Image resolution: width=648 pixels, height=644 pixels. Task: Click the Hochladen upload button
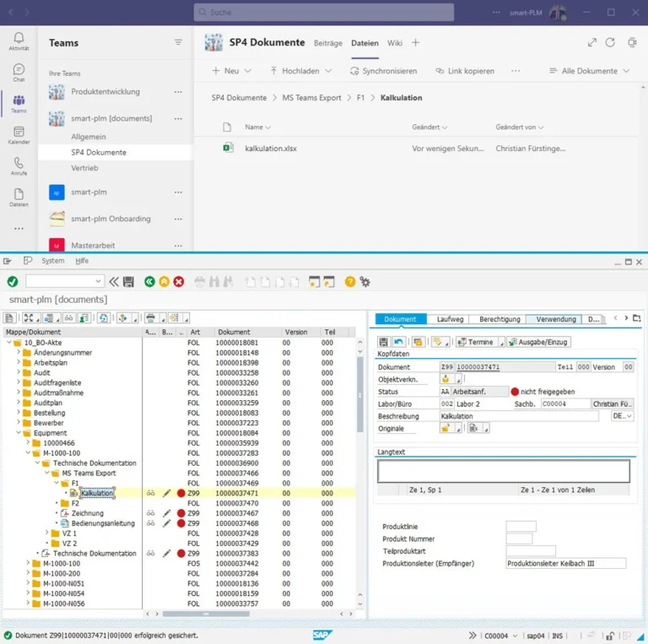pyautogui.click(x=301, y=71)
